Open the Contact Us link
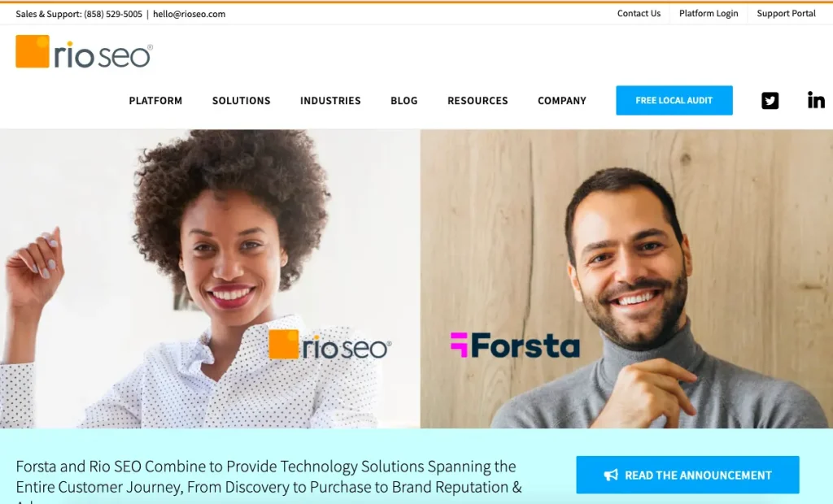The image size is (833, 504). coord(639,13)
